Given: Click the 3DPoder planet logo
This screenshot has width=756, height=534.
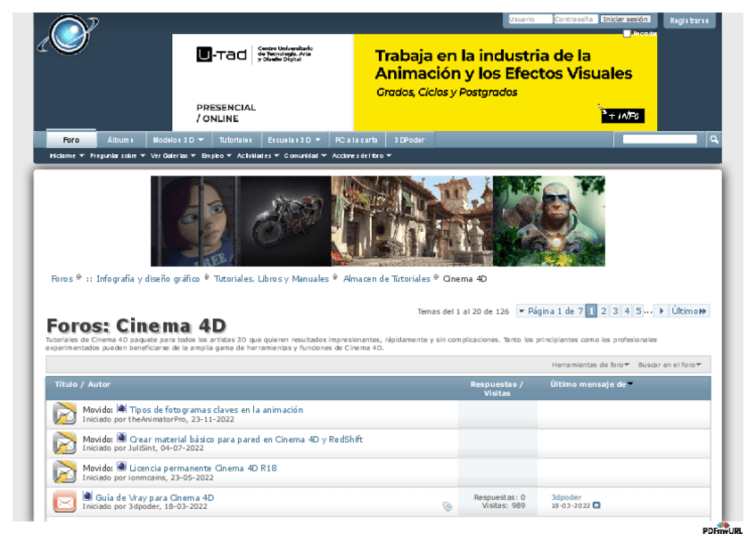Looking at the screenshot, I should (x=68, y=35).
